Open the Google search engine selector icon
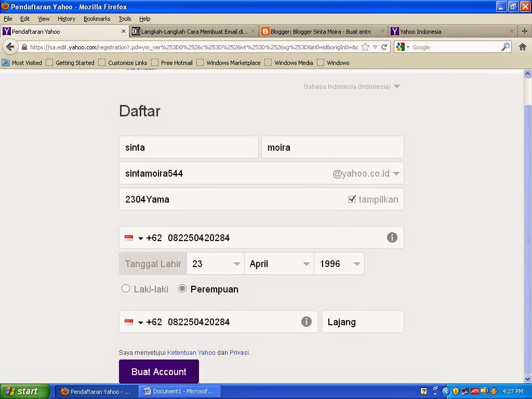Image resolution: width=532 pixels, height=399 pixels. coord(403,47)
